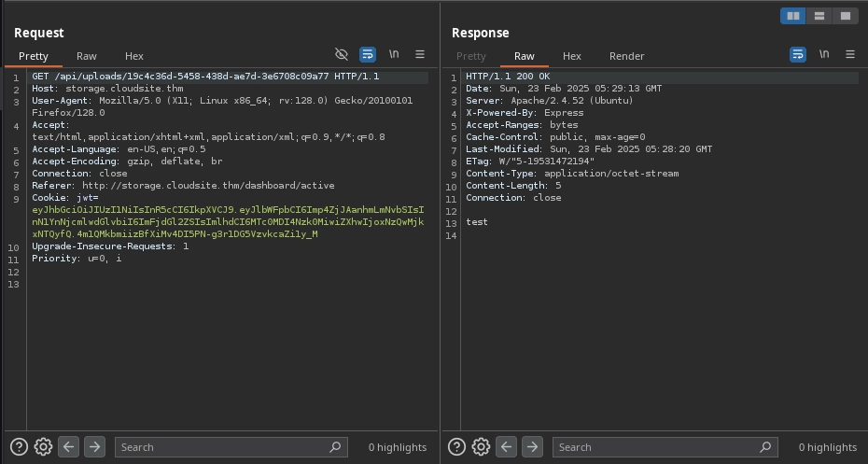The width and height of the screenshot is (868, 464).
Task: Open Raw tab in Request panel
Action: [87, 56]
